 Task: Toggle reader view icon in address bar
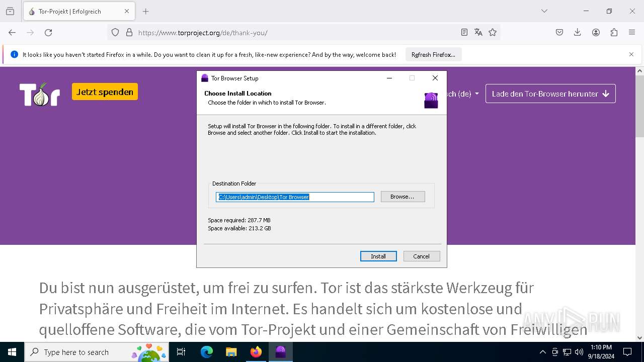pos(464,33)
